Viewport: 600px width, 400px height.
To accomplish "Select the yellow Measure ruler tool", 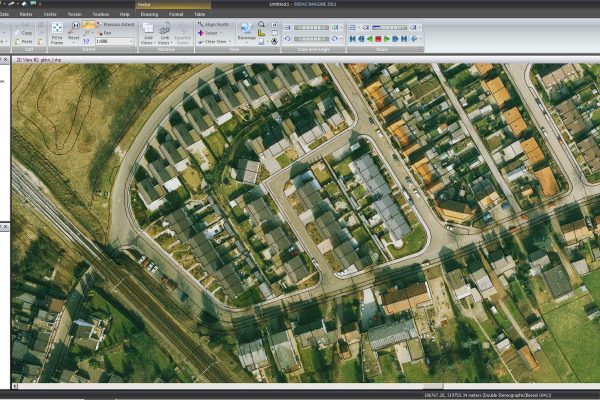I will [261, 33].
